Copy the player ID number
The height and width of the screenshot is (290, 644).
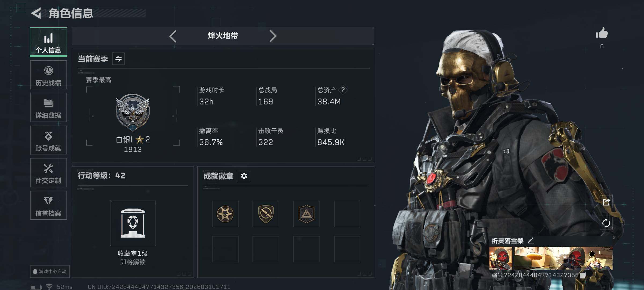(583, 275)
